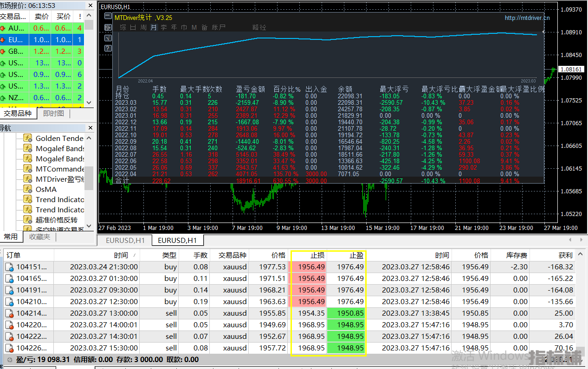
Task: Switch statistics to 年 (yearly) view
Action: [x=174, y=27]
